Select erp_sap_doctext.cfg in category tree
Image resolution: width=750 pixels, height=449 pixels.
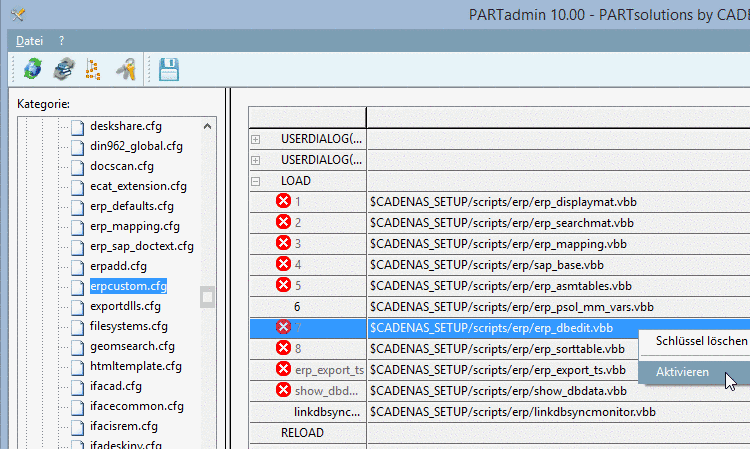point(142,246)
